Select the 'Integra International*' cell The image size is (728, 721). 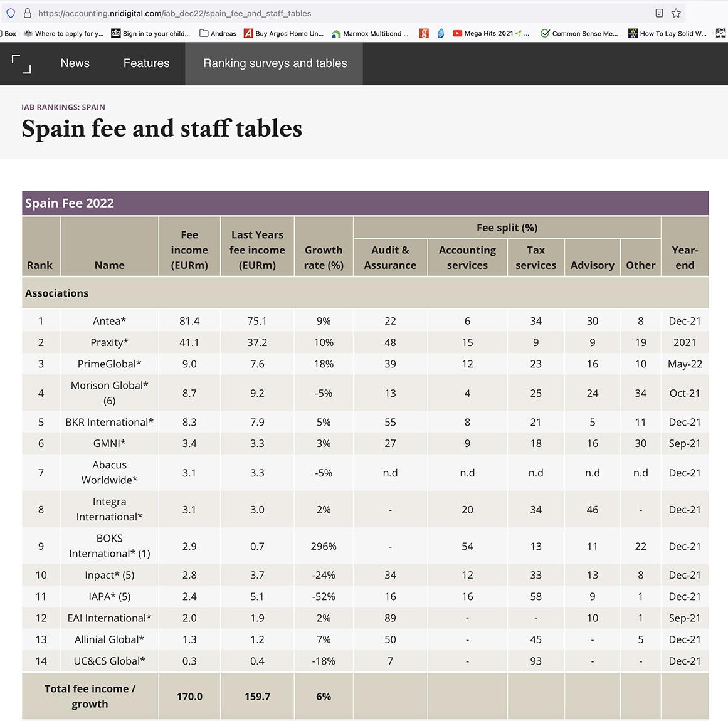[110, 509]
